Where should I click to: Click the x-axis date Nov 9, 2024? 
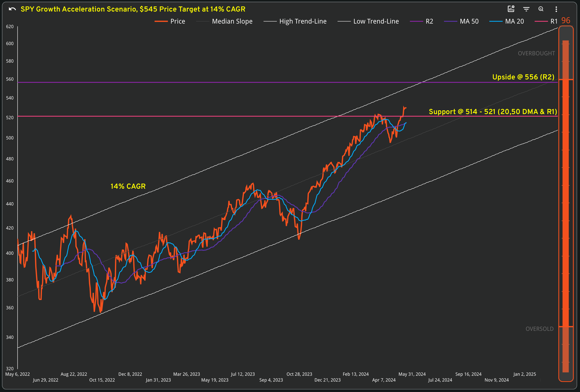[x=497, y=380]
